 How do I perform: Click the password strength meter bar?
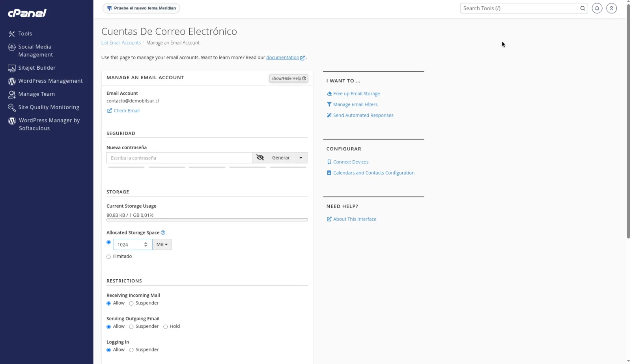point(207,167)
